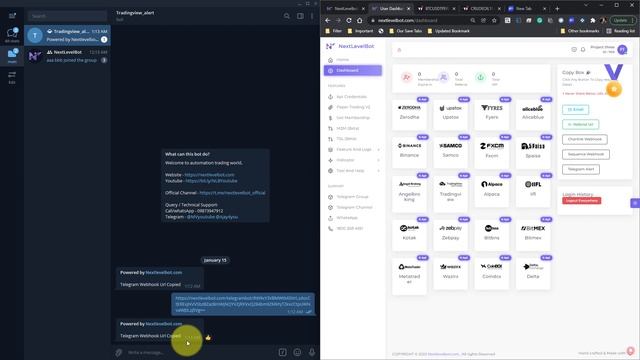
Task: Open Get Membership sidebar item
Action: pyautogui.click(x=353, y=118)
